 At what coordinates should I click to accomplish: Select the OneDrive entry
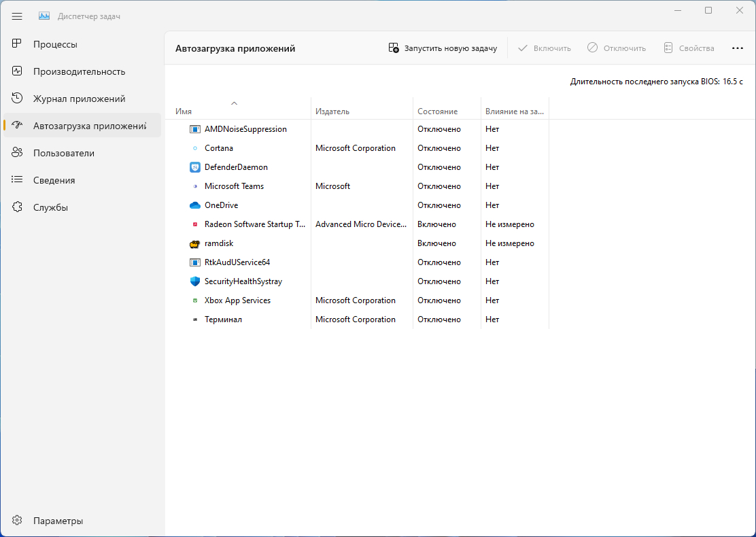(222, 205)
